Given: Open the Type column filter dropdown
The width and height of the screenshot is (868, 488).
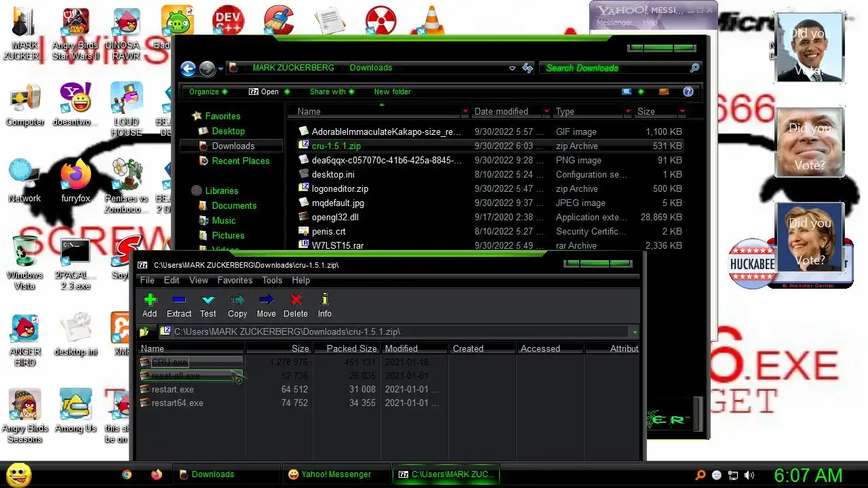Looking at the screenshot, I should pyautogui.click(x=628, y=111).
